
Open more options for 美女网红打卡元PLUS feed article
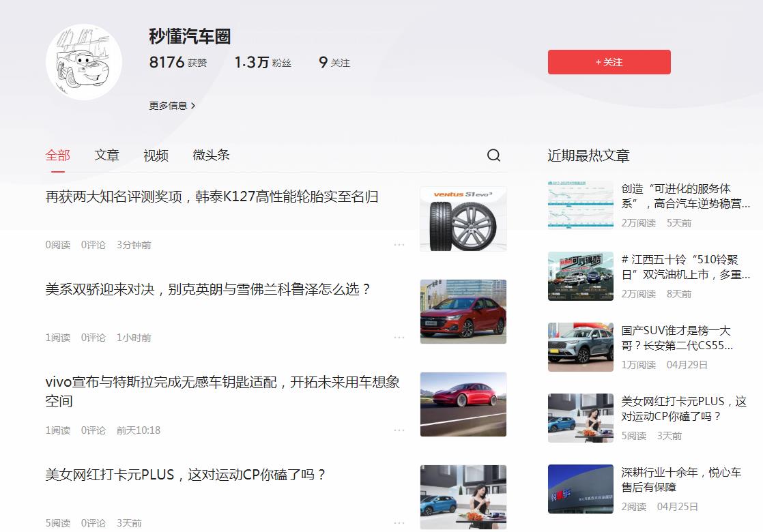[x=399, y=523]
